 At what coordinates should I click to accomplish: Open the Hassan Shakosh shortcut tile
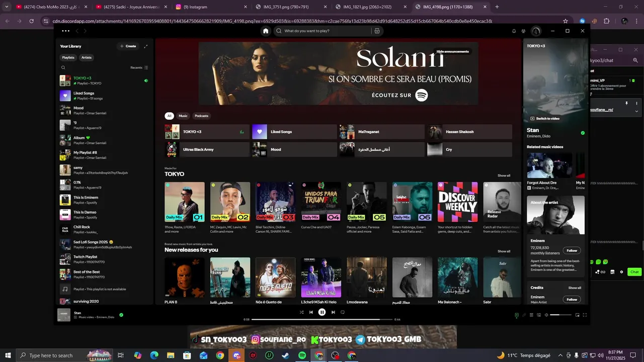click(469, 132)
